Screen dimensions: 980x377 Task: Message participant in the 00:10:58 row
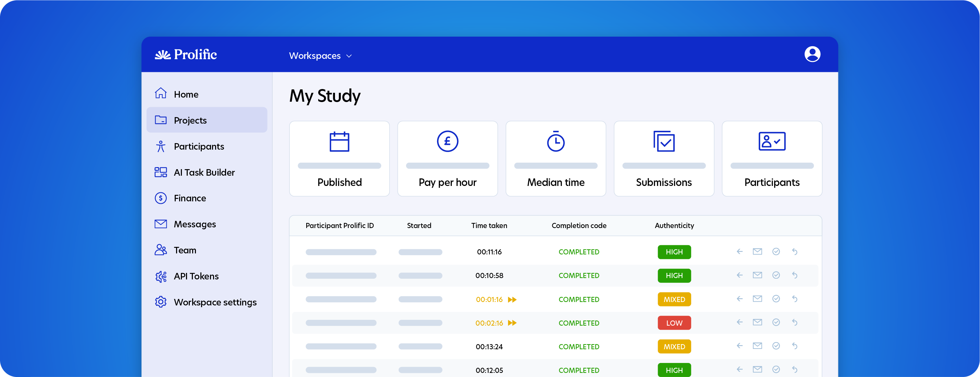click(x=757, y=275)
